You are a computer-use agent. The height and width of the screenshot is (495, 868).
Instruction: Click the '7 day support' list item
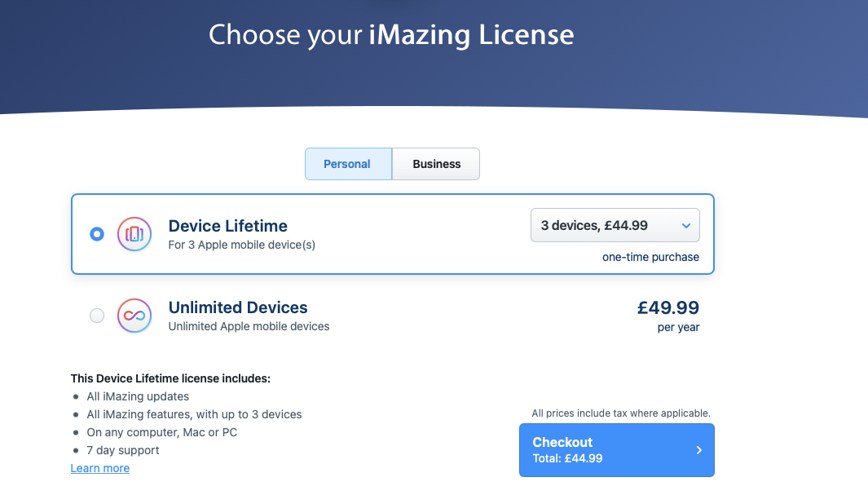click(x=123, y=450)
